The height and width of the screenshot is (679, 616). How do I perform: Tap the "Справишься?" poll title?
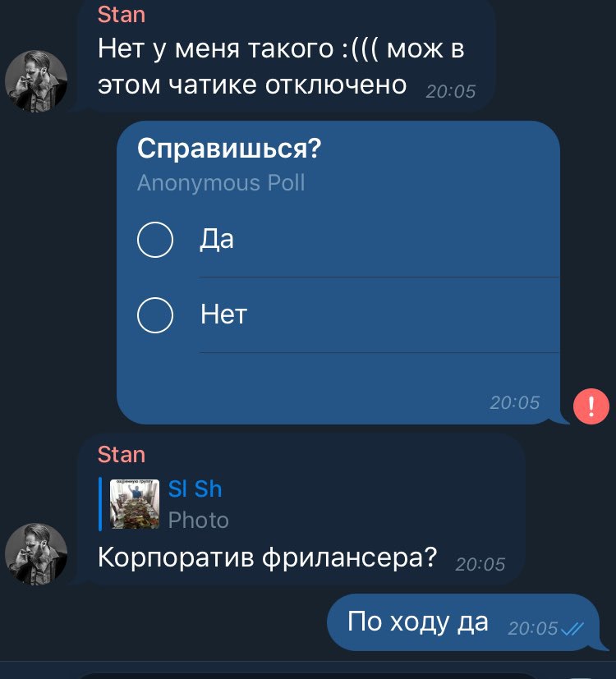[229, 149]
